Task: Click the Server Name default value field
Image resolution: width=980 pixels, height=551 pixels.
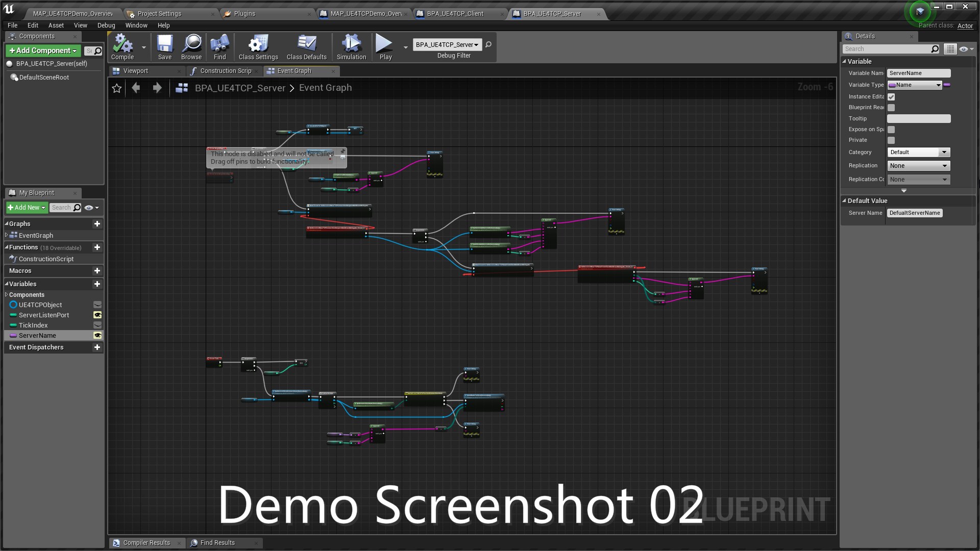Action: point(914,213)
